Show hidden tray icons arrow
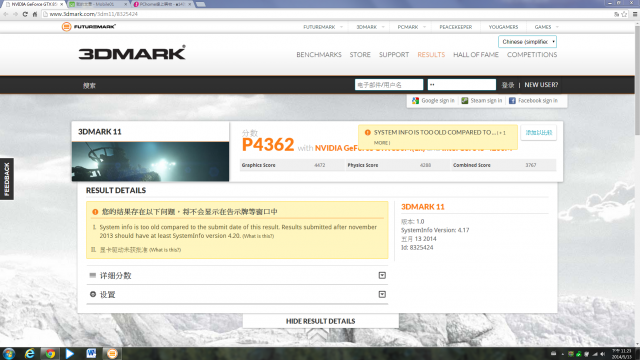The image size is (640, 360). 562,354
